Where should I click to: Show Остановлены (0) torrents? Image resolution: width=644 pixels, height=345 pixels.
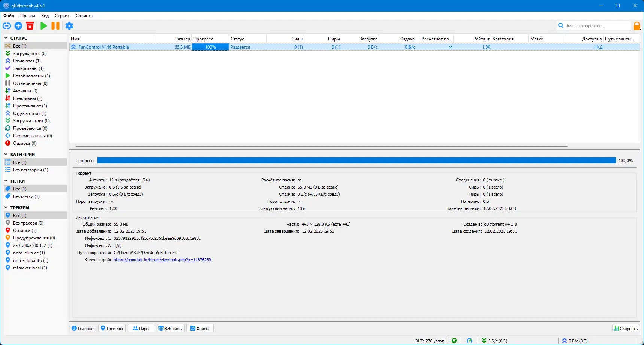(35, 83)
